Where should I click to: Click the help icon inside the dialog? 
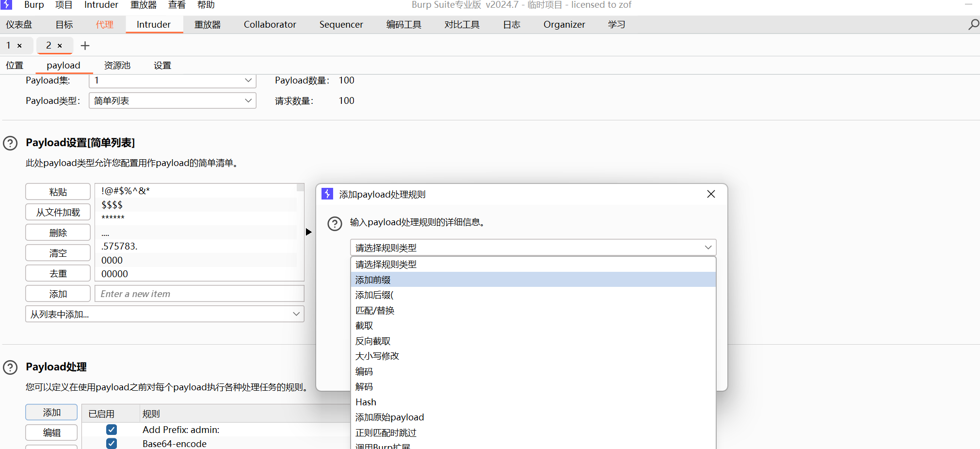tap(335, 223)
